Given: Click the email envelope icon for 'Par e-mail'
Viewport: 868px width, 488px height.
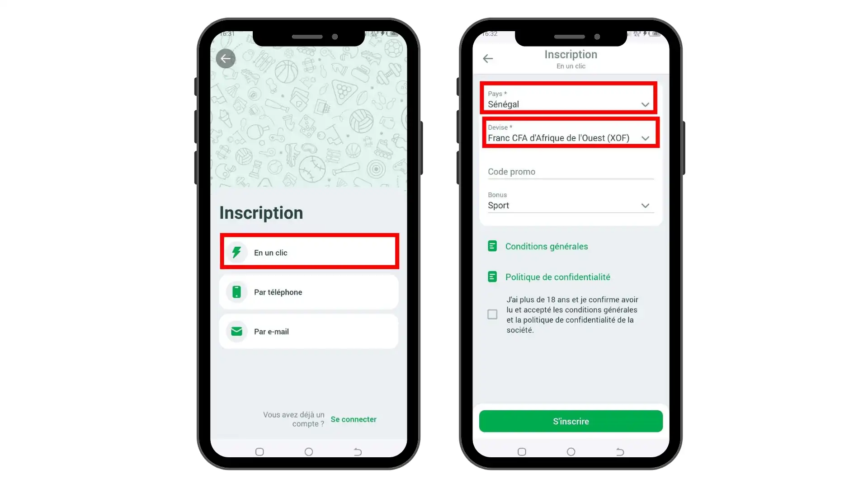Looking at the screenshot, I should (x=236, y=331).
